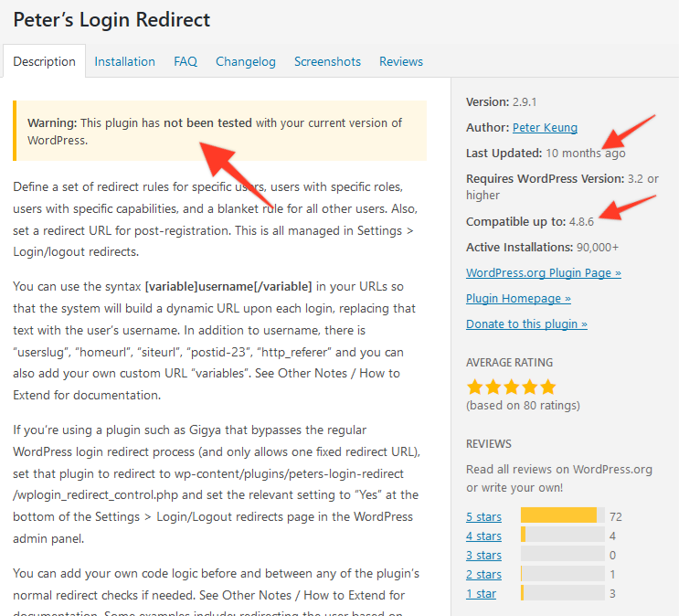
Task: Open the Description tab
Action: 44,61
